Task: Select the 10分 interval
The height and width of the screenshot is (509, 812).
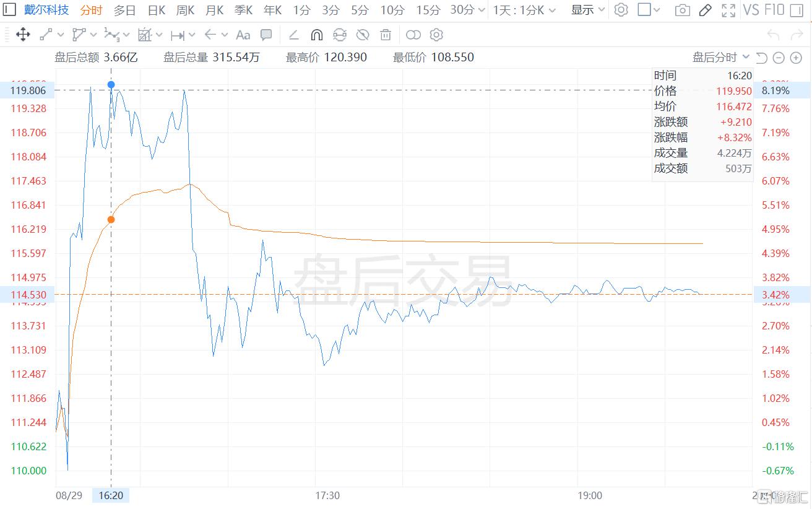Action: [x=392, y=10]
